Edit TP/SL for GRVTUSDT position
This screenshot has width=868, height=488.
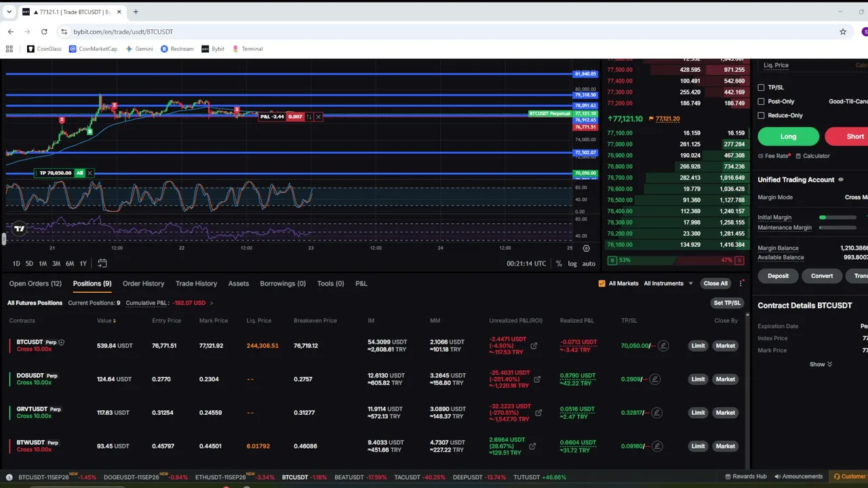coord(656,412)
